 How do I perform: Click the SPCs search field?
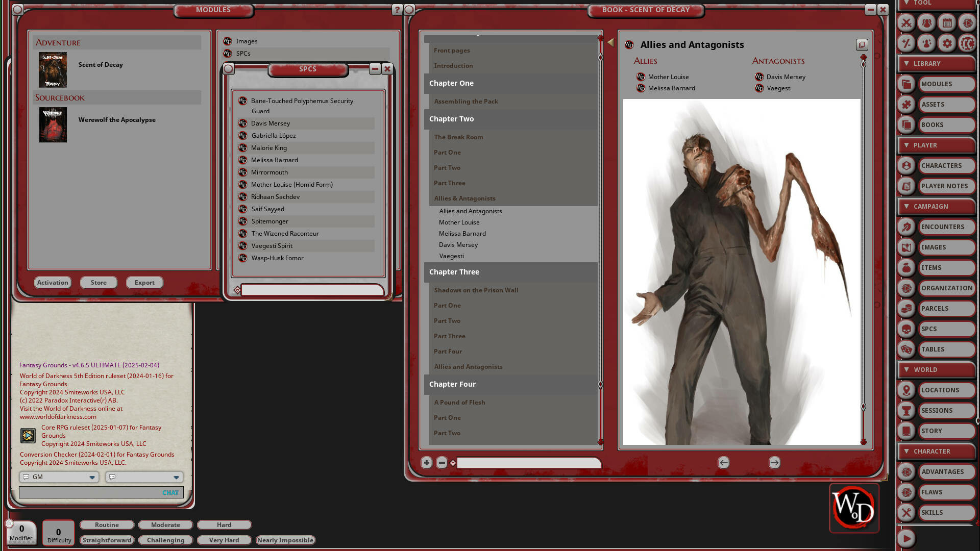click(x=311, y=290)
